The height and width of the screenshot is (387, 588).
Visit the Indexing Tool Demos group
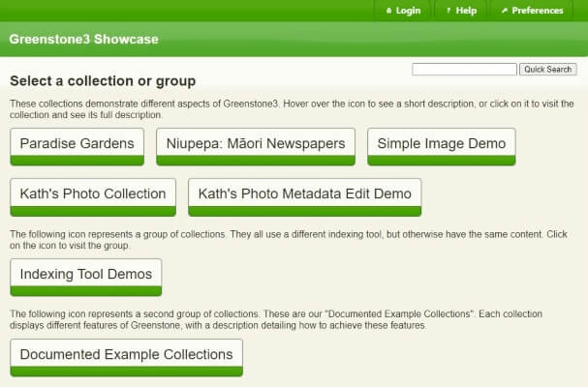[x=86, y=278]
